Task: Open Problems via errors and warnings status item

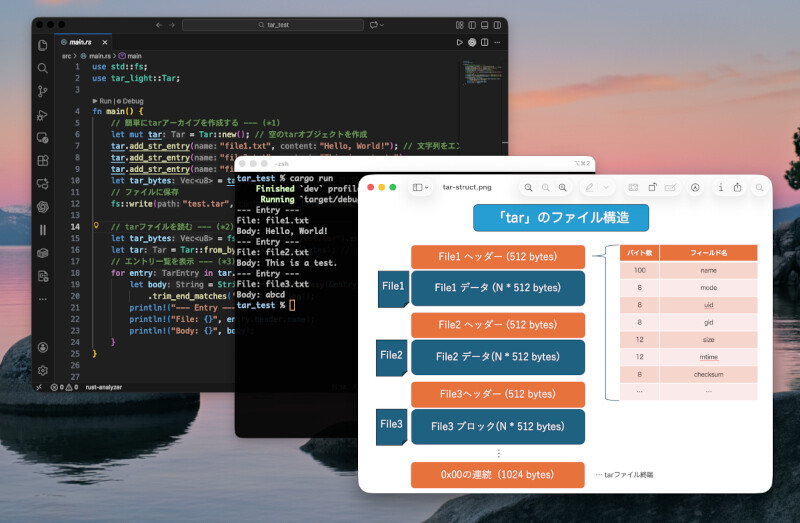Action: (64, 387)
